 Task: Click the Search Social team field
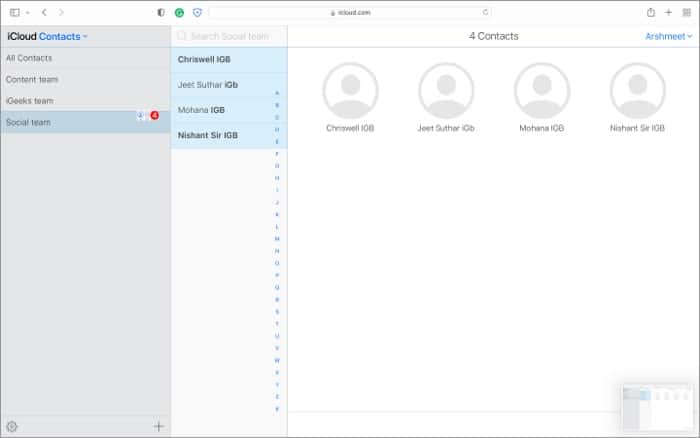pyautogui.click(x=229, y=37)
